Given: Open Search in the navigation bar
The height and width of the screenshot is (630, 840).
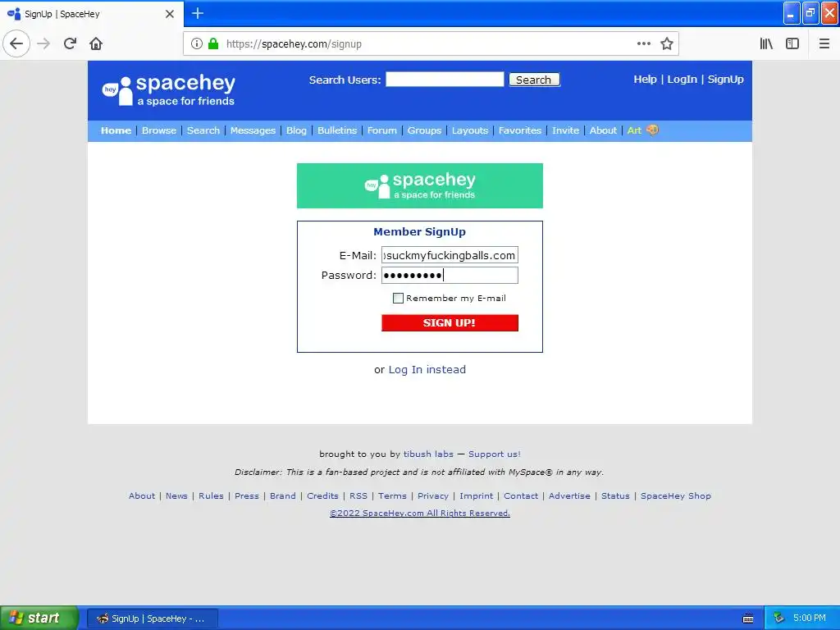Looking at the screenshot, I should pos(203,130).
